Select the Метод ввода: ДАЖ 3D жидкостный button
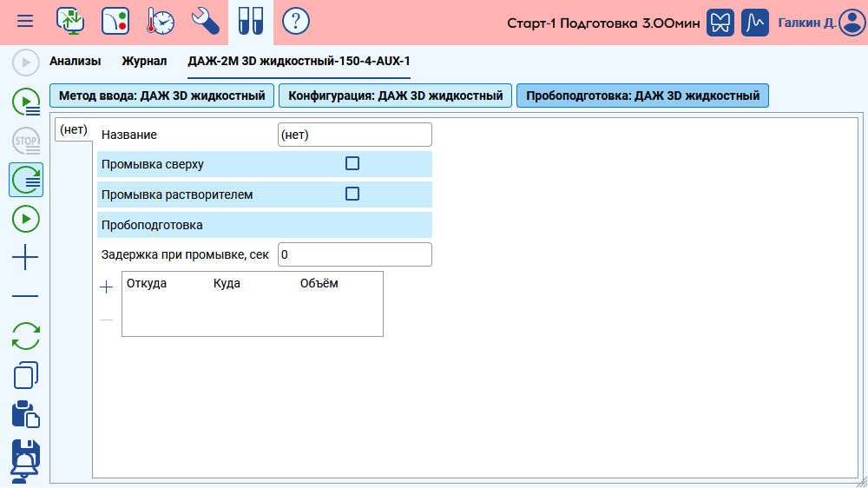 pyautogui.click(x=162, y=96)
